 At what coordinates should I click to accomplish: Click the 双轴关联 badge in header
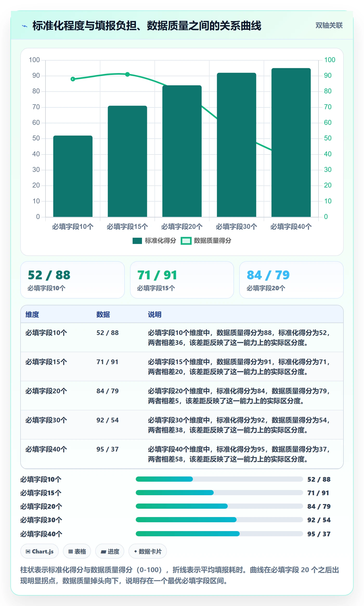tap(329, 25)
